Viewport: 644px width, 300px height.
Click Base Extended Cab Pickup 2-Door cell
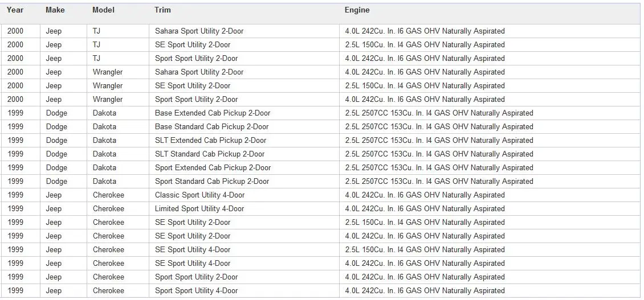coord(213,113)
